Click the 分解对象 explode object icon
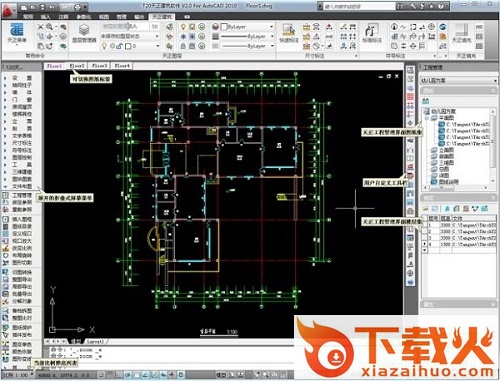The image size is (500, 381). pyautogui.click(x=5, y=301)
